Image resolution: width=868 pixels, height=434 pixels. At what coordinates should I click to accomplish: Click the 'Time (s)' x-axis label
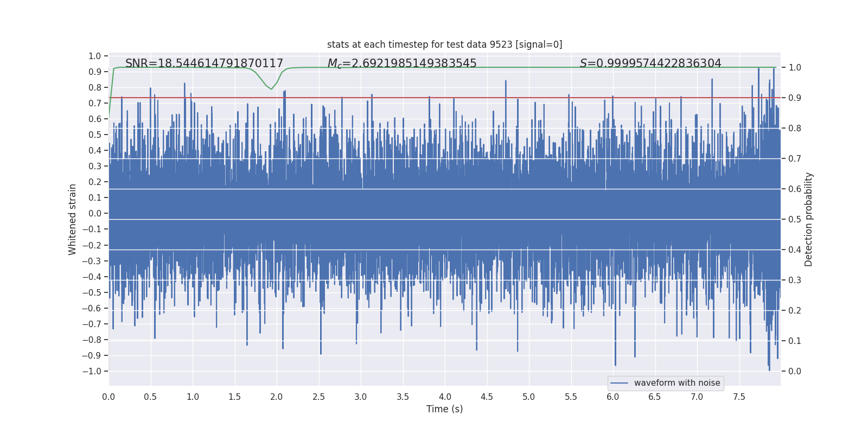click(x=444, y=409)
